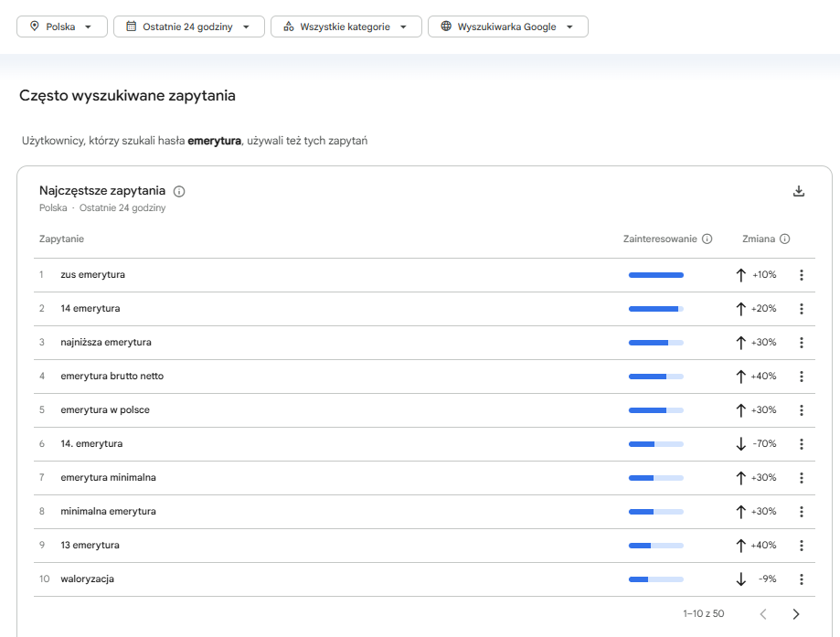This screenshot has width=840, height=637.
Task: Click the +20% change value
Action: [x=764, y=308]
